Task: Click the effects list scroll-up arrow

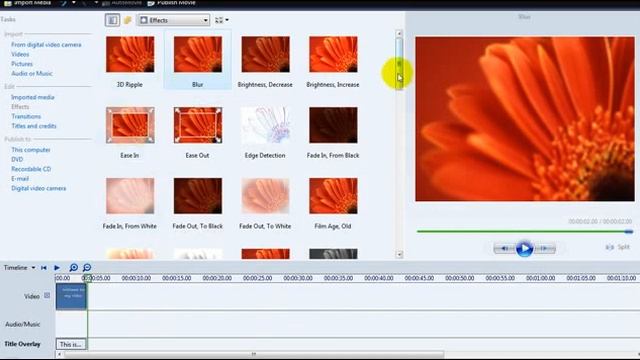Action: [399, 33]
